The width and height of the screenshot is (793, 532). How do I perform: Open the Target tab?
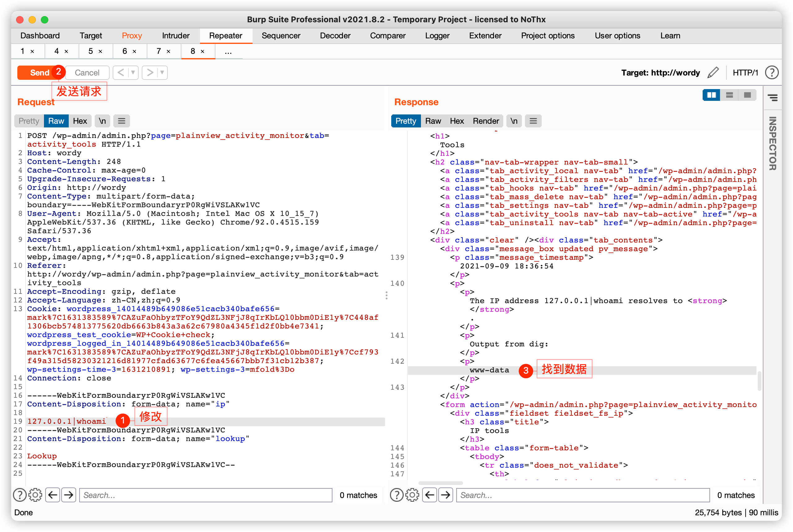point(91,36)
